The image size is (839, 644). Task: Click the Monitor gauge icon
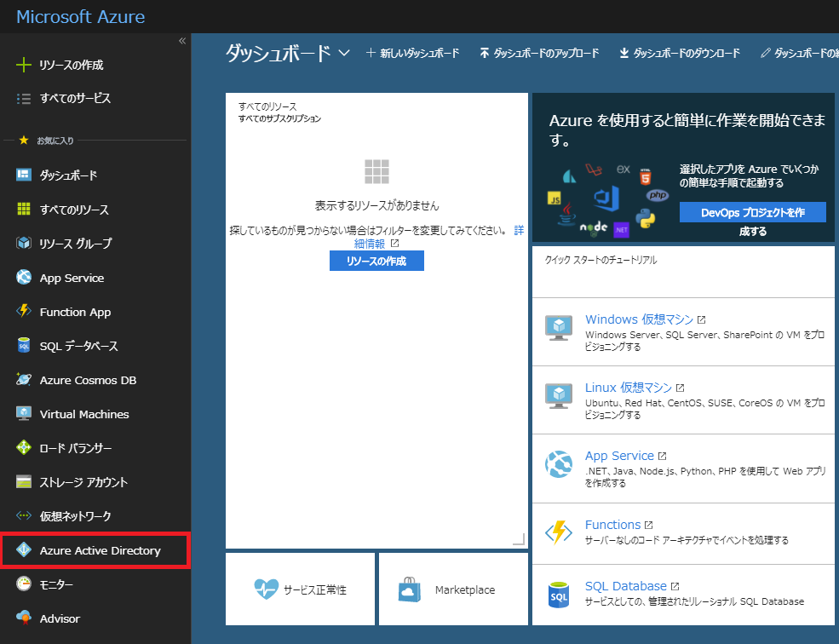click(24, 584)
